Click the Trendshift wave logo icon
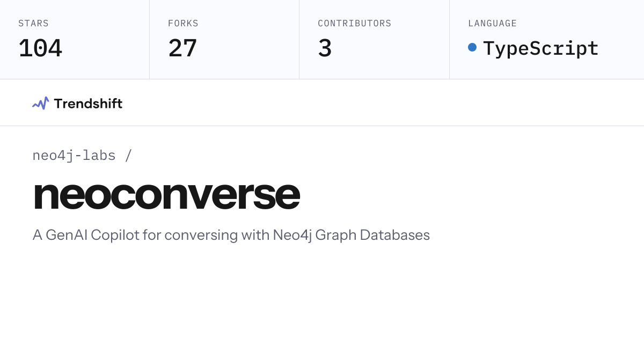This screenshot has width=644, height=338. click(41, 103)
